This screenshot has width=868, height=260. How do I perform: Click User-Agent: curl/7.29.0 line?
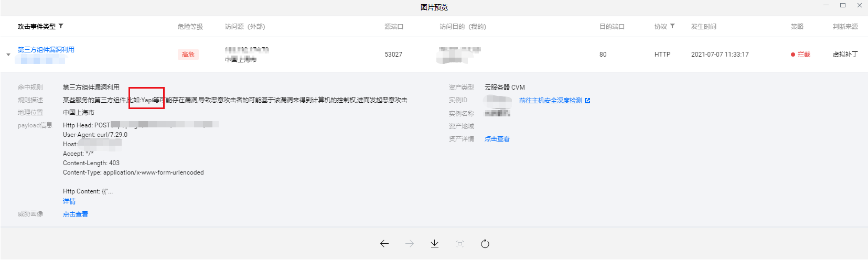[x=95, y=135]
